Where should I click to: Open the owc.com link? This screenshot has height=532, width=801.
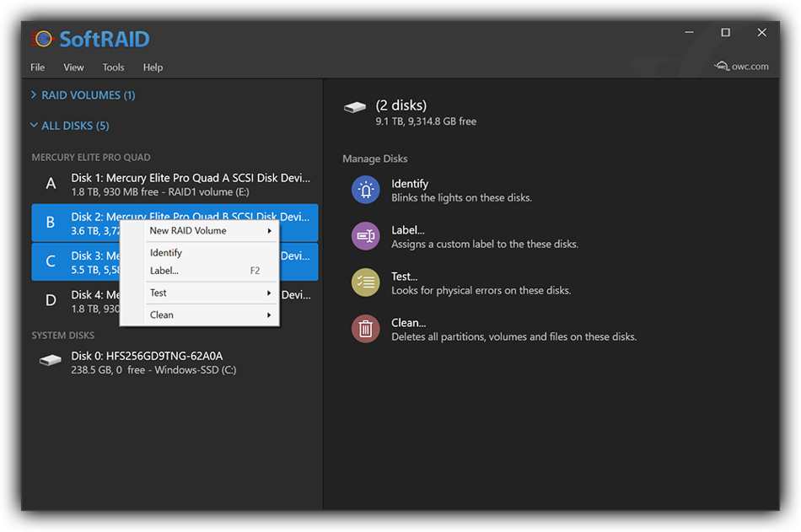741,66
